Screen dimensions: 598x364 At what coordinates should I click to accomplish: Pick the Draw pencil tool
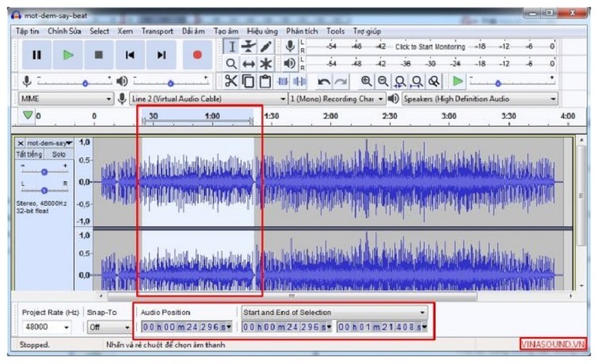266,47
